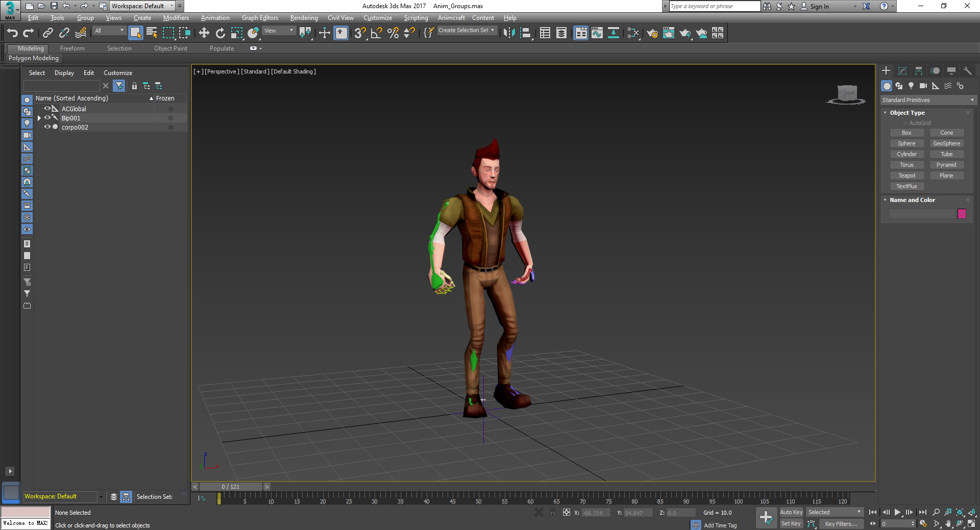Screen dimensions: 980x530
Task: Click the Scene Explorer search field
Action: pos(62,86)
